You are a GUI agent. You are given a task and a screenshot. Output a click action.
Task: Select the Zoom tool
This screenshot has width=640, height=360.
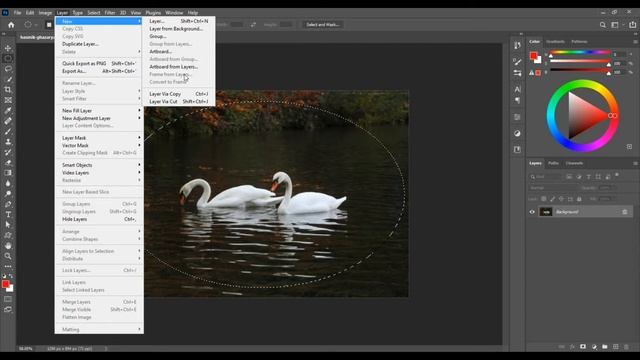click(8, 256)
